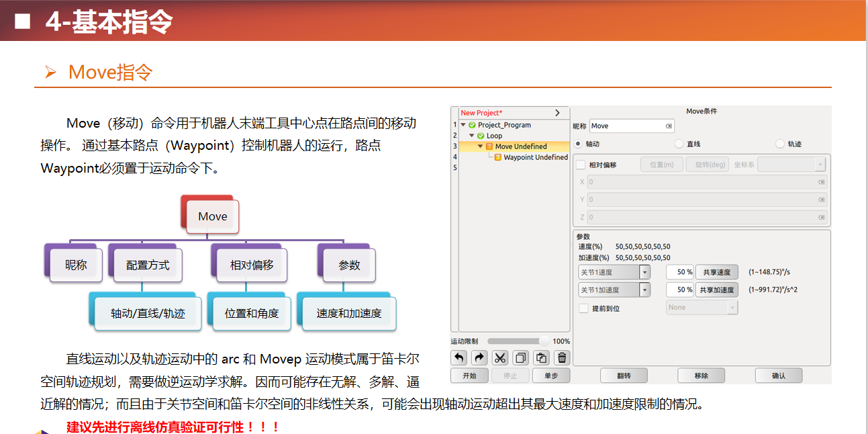The image size is (868, 434).
Task: Click the Y offset input field
Action: 708,200
